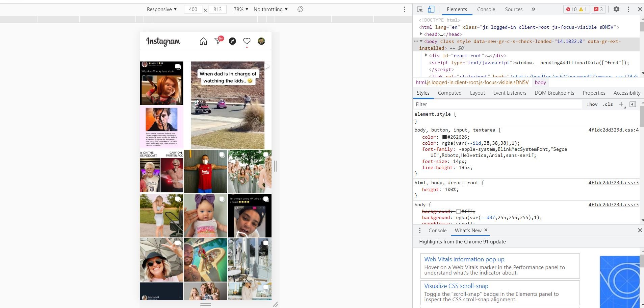This screenshot has height=308, width=644.
Task: Click the body tag line in DOM tree
Action: pyautogui.click(x=527, y=45)
